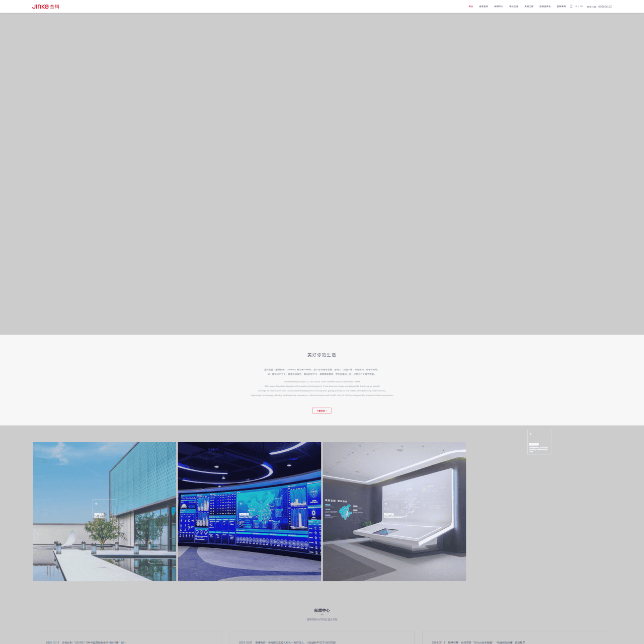Switch language to EN

[582, 7]
